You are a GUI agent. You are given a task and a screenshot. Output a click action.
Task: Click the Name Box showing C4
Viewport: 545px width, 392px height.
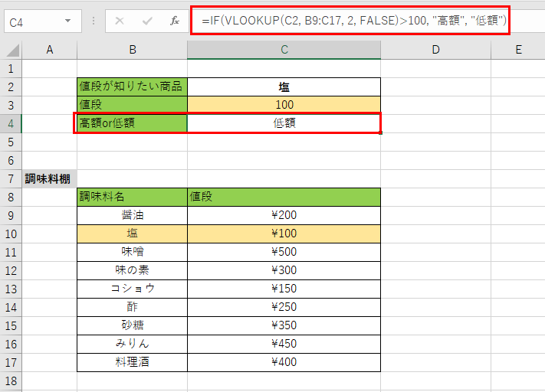pos(43,21)
